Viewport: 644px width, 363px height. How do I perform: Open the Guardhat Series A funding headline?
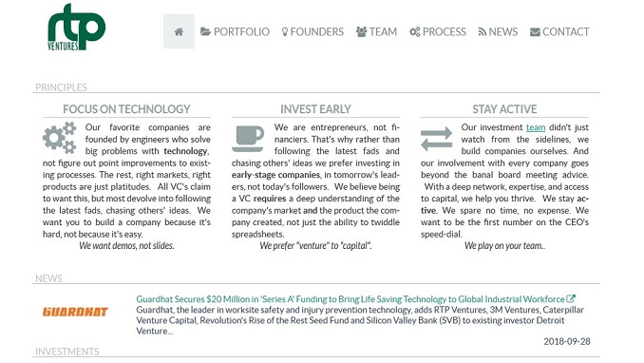click(350, 299)
